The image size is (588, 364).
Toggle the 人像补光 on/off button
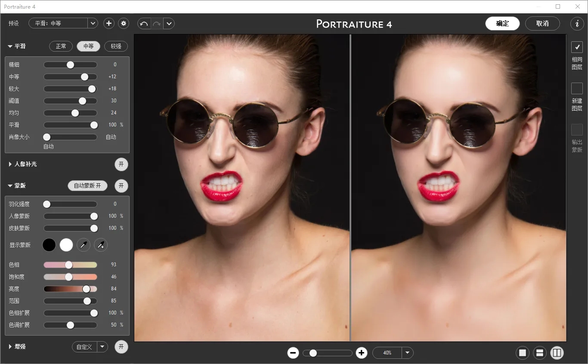121,164
